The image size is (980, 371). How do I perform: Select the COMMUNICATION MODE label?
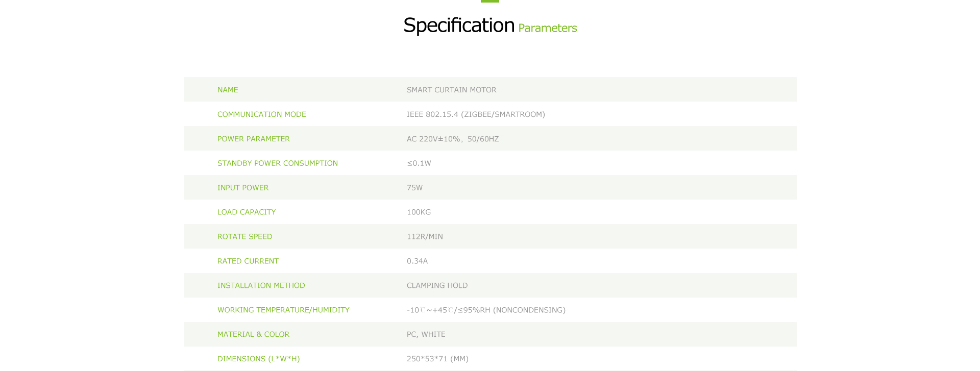(262, 114)
